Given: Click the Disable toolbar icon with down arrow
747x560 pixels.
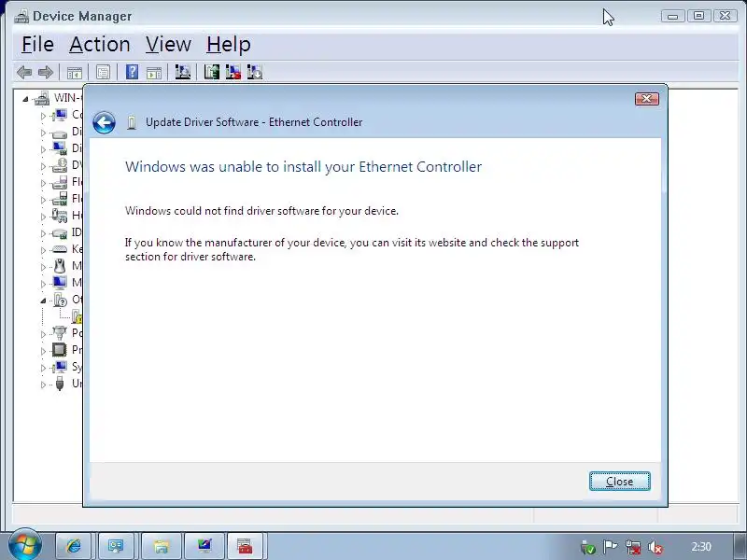Looking at the screenshot, I should tap(255, 72).
